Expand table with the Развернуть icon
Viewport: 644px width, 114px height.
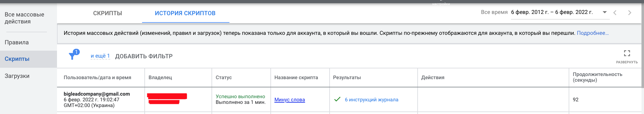[627, 53]
